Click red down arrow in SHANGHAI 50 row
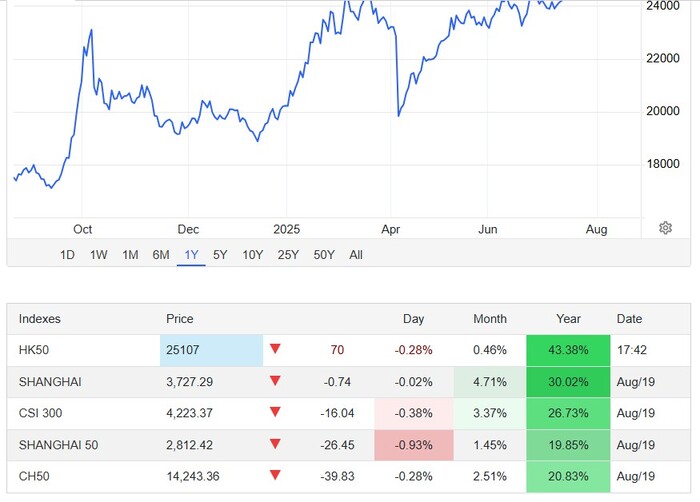 point(275,443)
